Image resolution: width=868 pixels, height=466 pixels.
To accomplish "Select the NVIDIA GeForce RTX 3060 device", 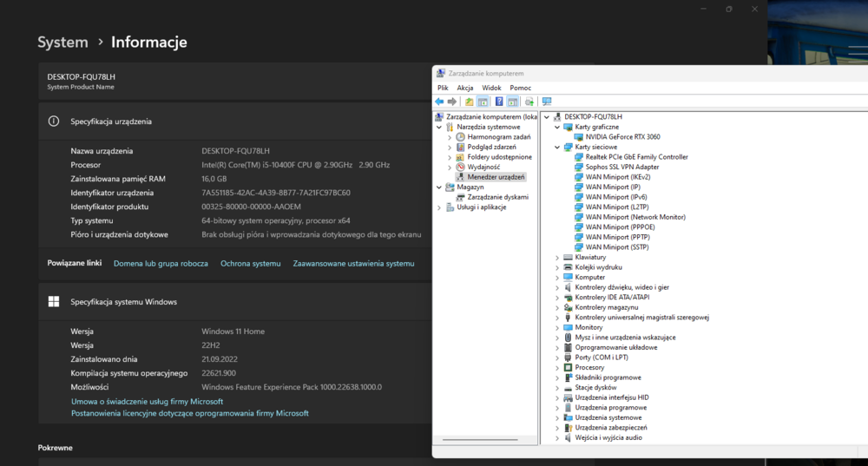I will pyautogui.click(x=622, y=137).
